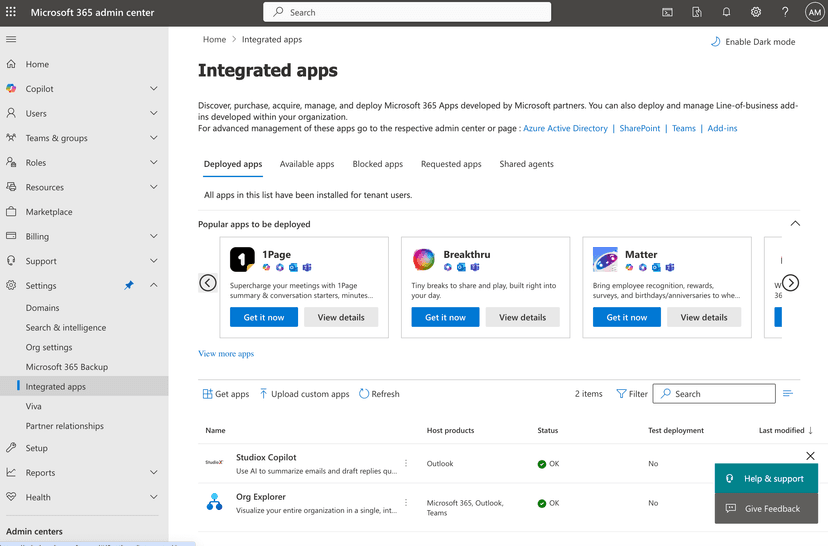
Task: Switch to Blocked apps tab
Action: 378,164
